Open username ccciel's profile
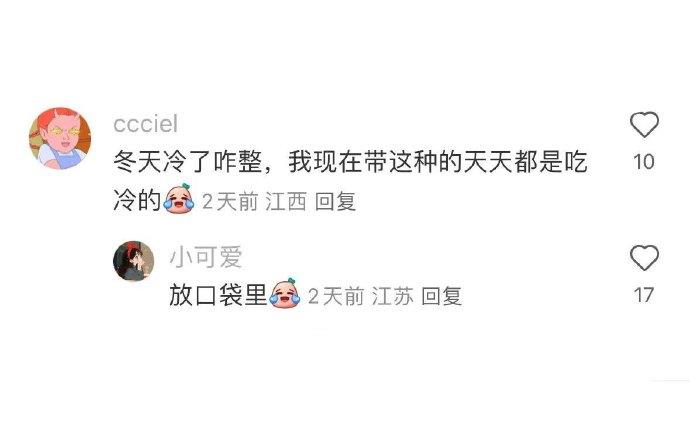The image size is (690, 436). (146, 124)
